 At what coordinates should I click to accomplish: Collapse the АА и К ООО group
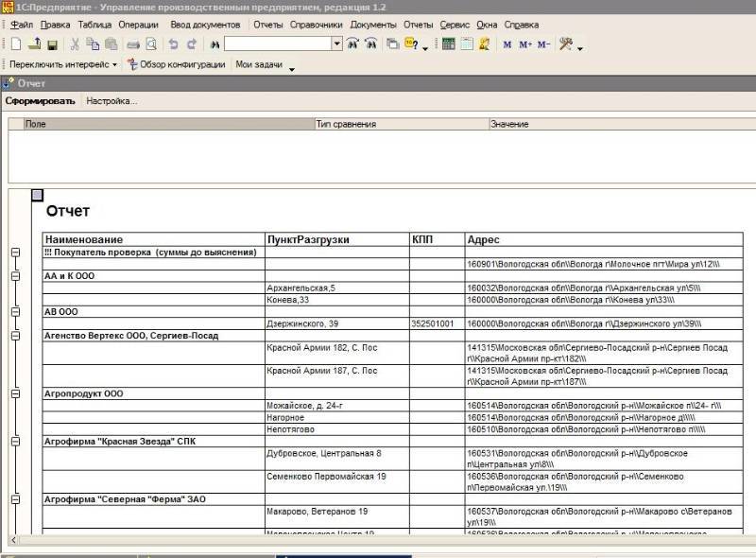[x=15, y=276]
